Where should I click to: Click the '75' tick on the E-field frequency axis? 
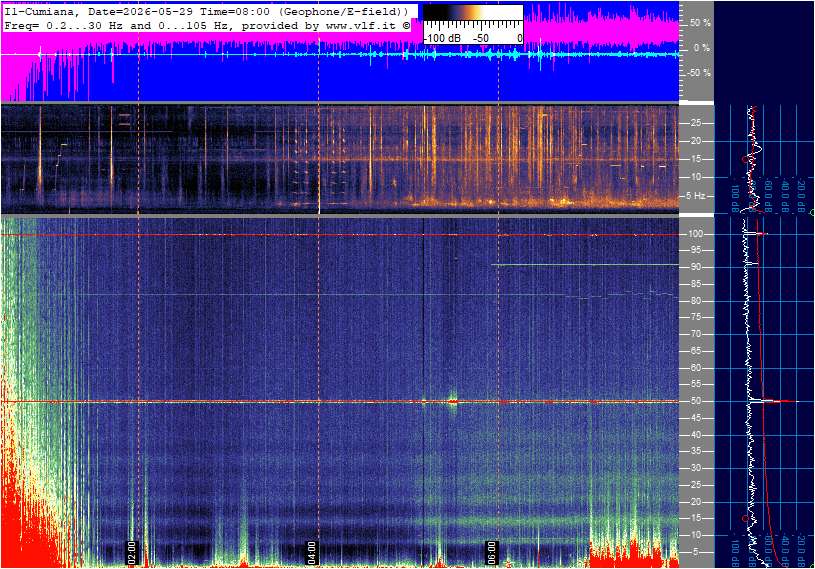point(695,317)
